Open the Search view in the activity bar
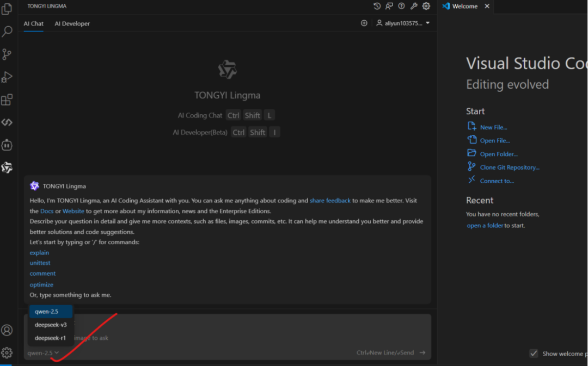588x366 pixels. pos(7,32)
